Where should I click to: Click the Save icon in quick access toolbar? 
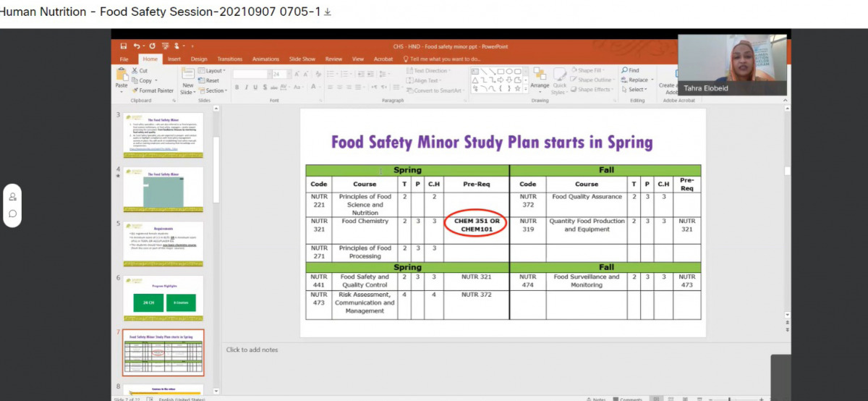pyautogui.click(x=124, y=46)
